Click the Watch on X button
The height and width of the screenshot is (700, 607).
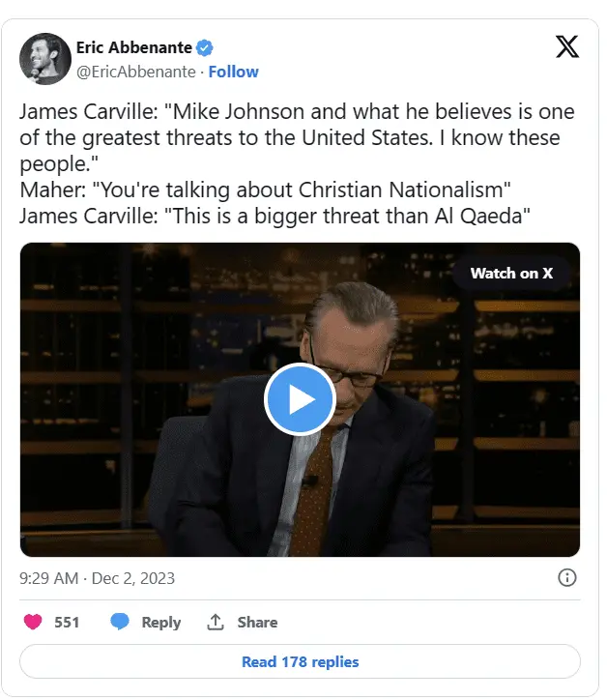pos(511,273)
